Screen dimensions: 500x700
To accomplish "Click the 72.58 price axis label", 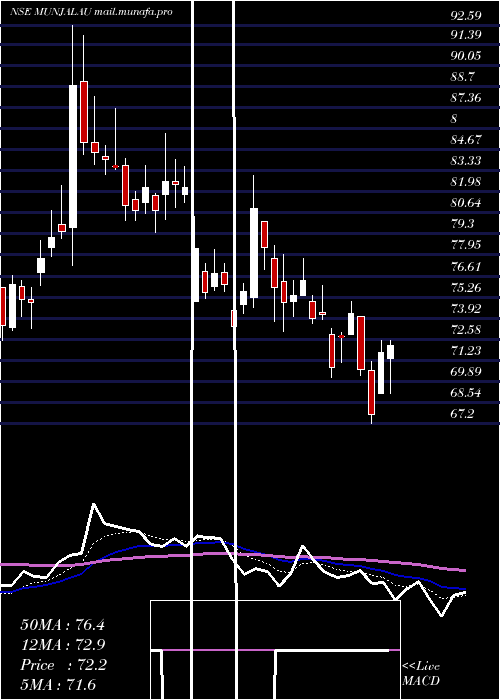I will [x=466, y=330].
